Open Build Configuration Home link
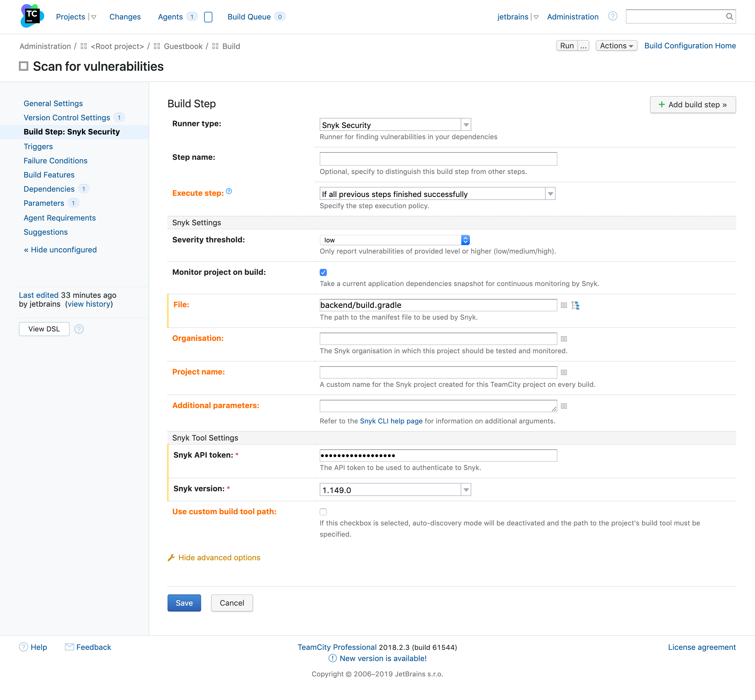Image resolution: width=755 pixels, height=700 pixels. pos(690,46)
